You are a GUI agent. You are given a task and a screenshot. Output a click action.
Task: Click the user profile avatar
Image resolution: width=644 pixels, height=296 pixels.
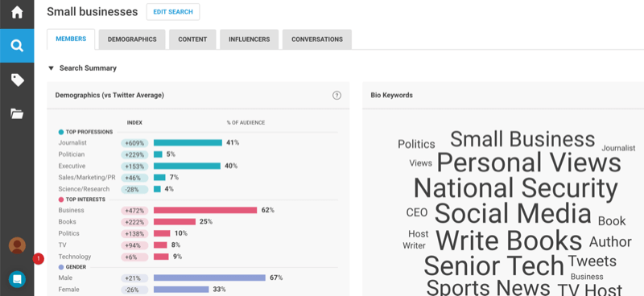17,245
